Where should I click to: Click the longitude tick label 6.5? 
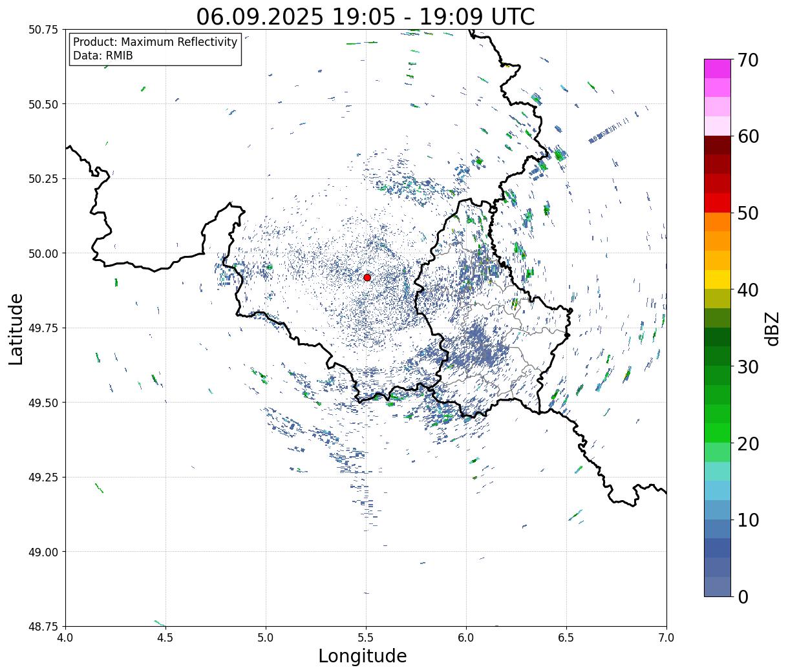[x=566, y=638]
